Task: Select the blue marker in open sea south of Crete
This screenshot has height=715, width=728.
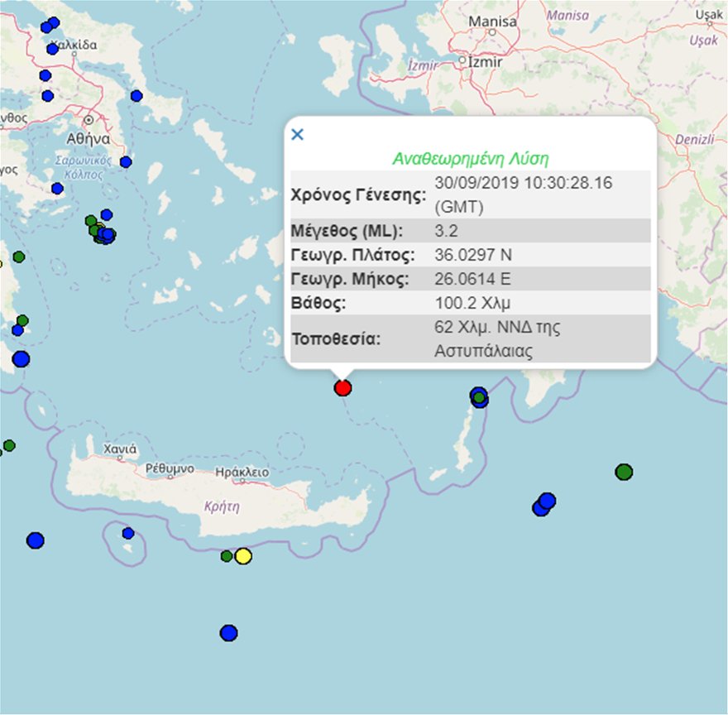Action: click(x=228, y=633)
